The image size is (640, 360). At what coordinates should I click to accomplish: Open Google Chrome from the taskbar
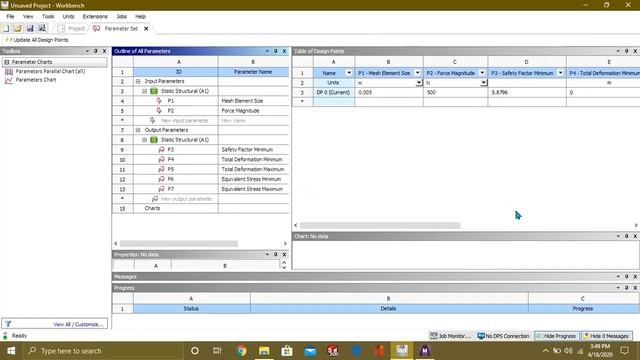(241, 351)
